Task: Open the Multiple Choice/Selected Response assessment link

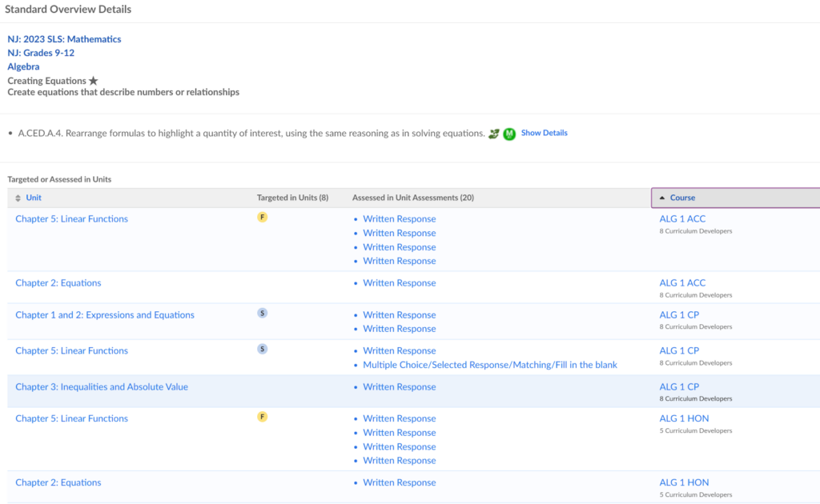Action: [x=489, y=365]
